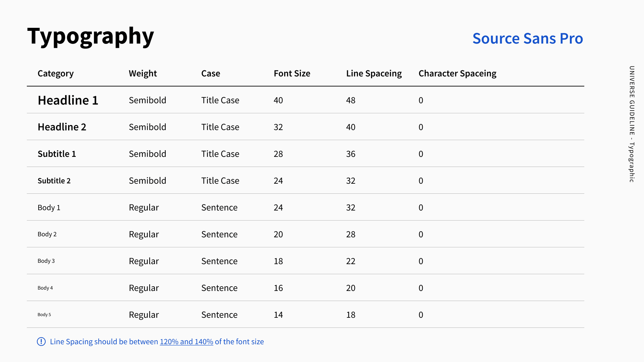Click the Case column header

[x=211, y=73]
